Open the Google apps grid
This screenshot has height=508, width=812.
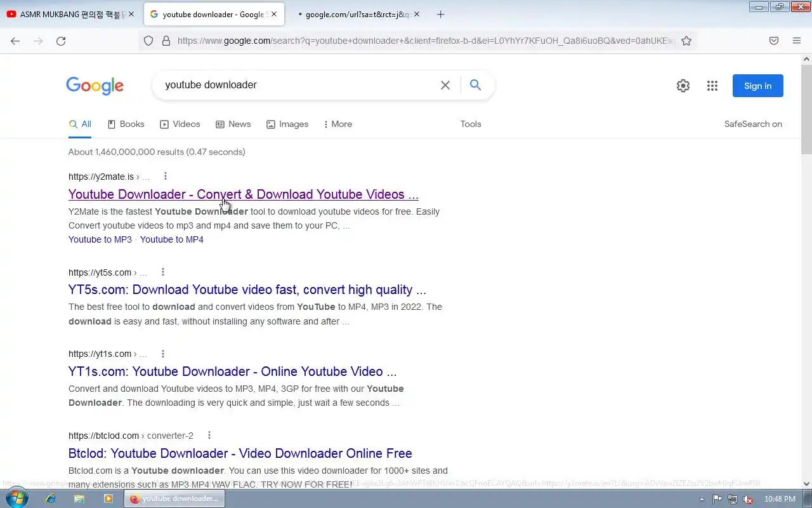[712, 86]
